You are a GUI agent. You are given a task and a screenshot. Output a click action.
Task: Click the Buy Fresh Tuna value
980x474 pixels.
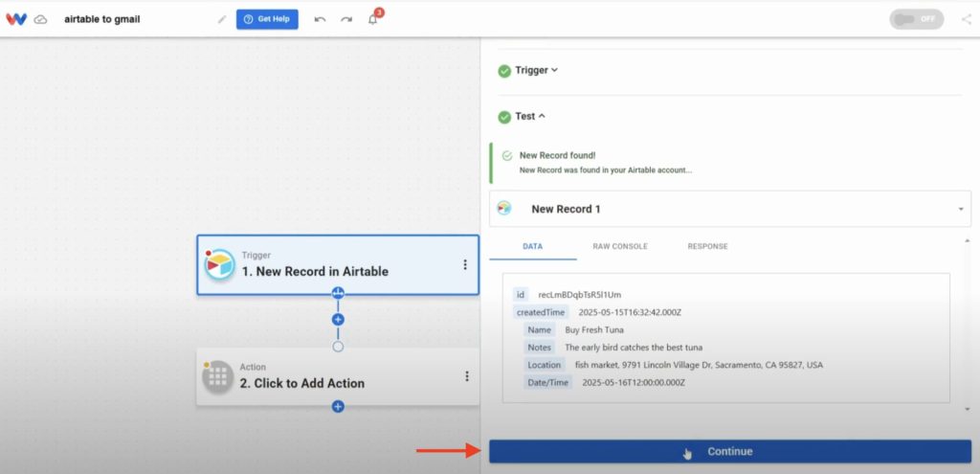coord(593,329)
